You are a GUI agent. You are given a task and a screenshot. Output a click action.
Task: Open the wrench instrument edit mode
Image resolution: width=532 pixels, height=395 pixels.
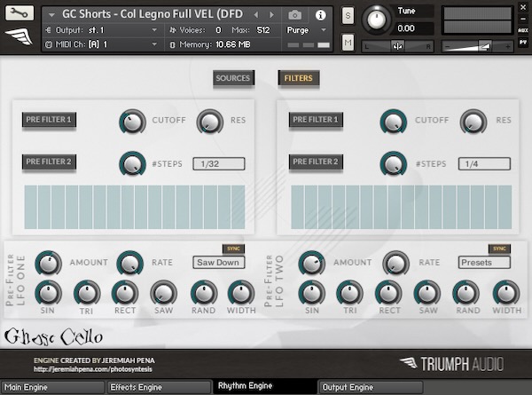(x=20, y=13)
